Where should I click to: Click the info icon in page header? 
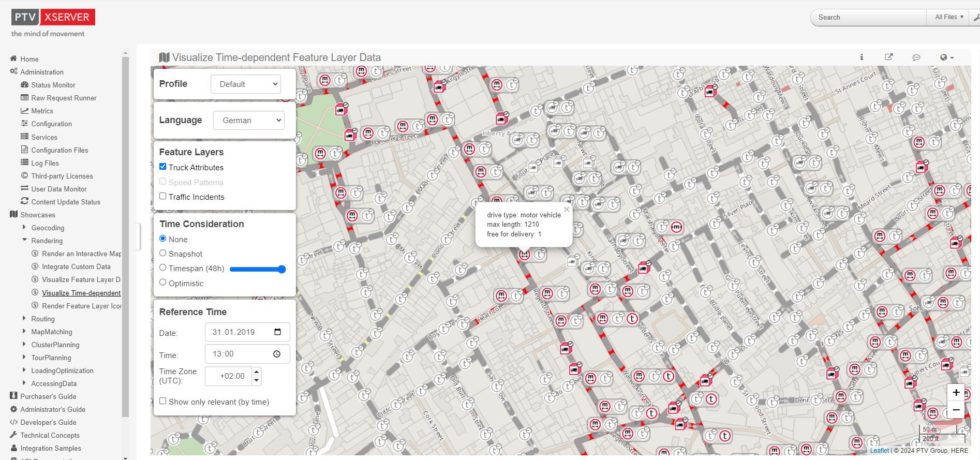[x=862, y=57]
